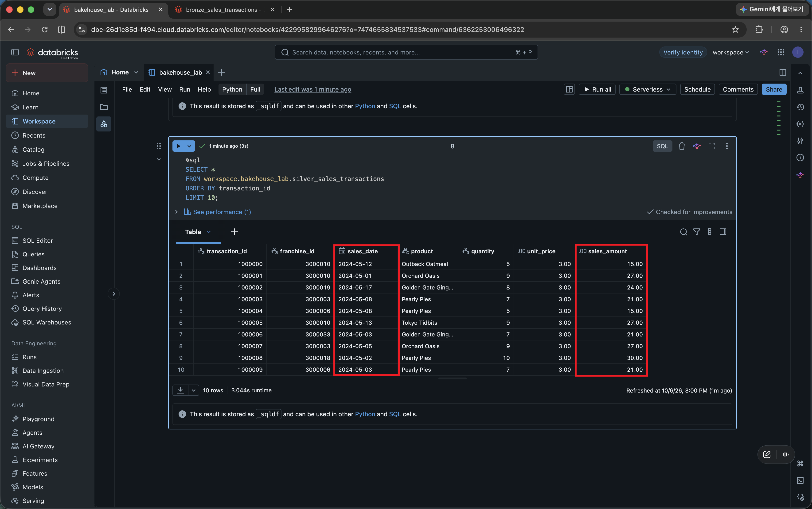
Task: Open the version history clock icon
Action: (x=800, y=107)
